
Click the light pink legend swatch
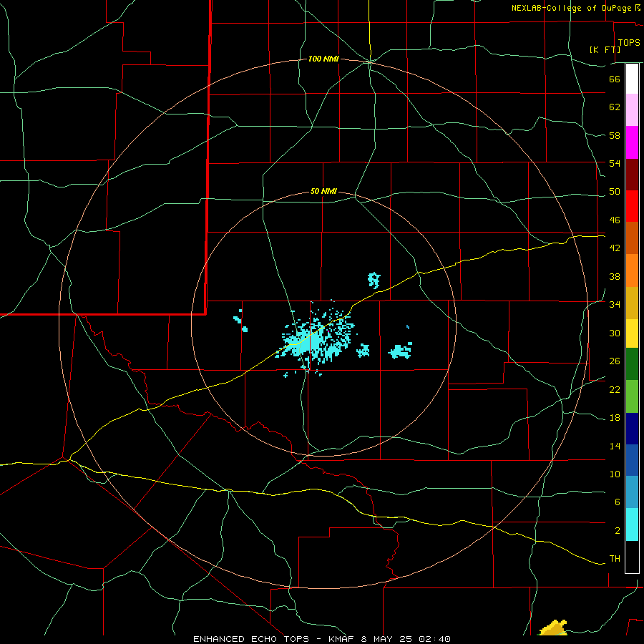(x=632, y=109)
